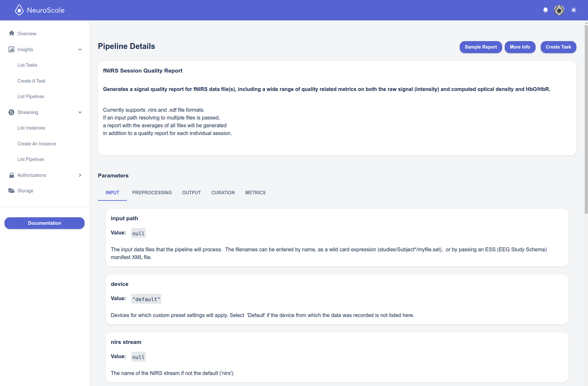Viewport: 588px width, 386px height.
Task: Switch to the PREPROCESSING tab
Action: point(152,193)
